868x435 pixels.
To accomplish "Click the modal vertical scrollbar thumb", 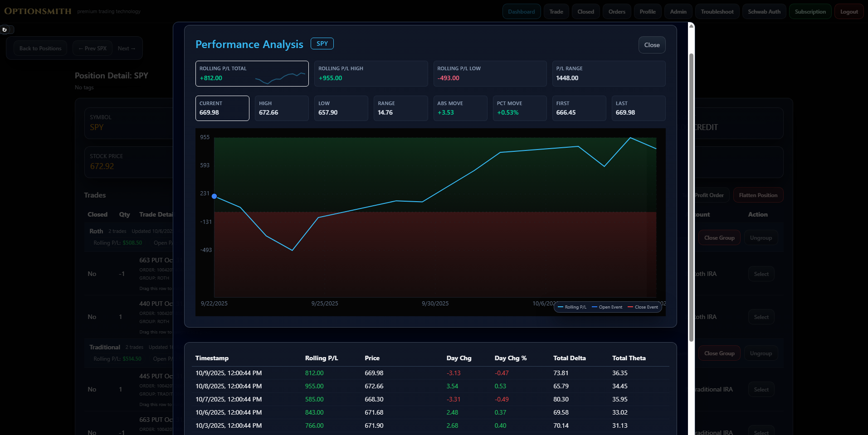I will [691, 197].
